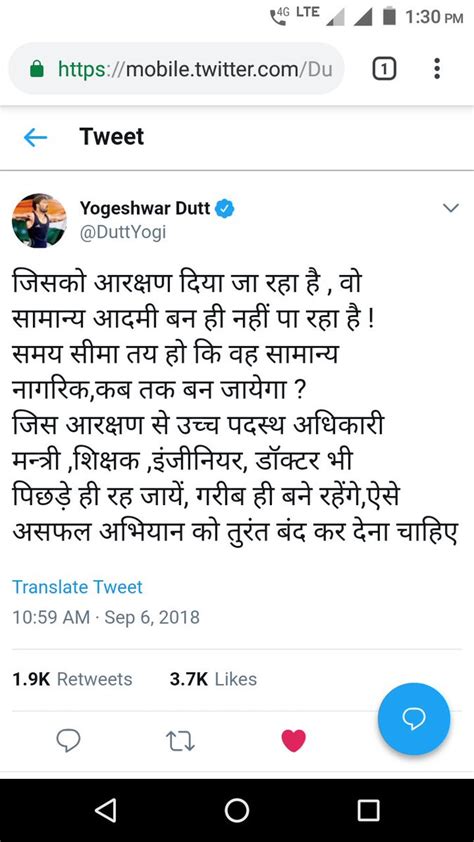Tap the blue floating reply button
Screen dimensions: 474x842
[x=414, y=720]
